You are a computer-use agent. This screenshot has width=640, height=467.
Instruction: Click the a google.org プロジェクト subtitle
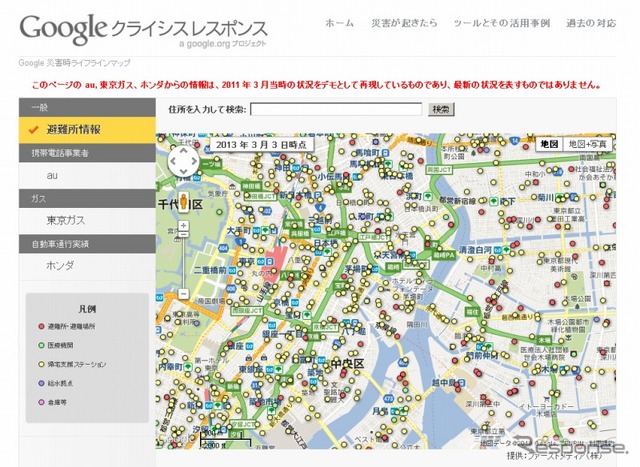coord(222,44)
